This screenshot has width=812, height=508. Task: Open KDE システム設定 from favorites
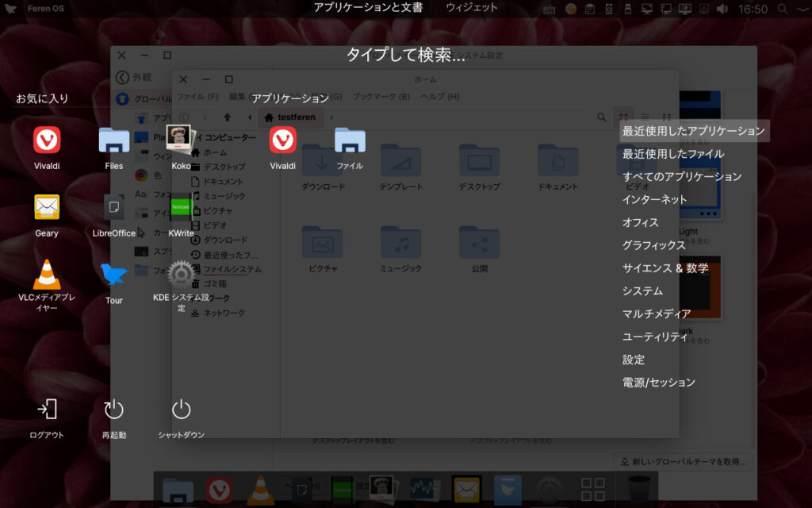181,274
